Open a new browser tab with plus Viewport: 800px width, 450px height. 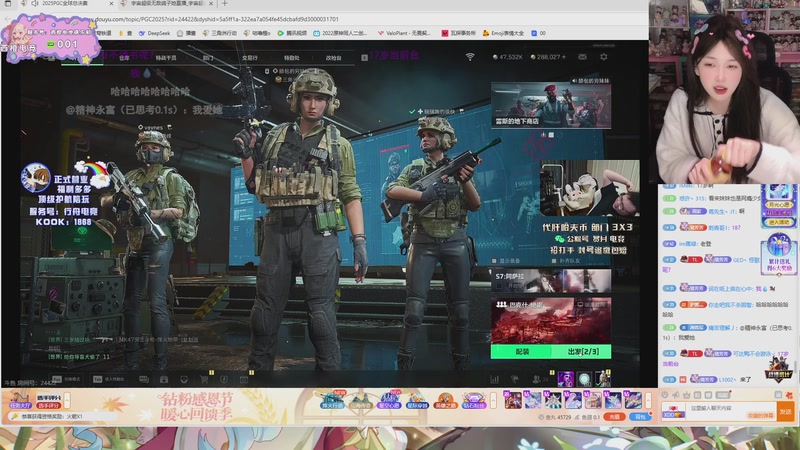(x=224, y=4)
